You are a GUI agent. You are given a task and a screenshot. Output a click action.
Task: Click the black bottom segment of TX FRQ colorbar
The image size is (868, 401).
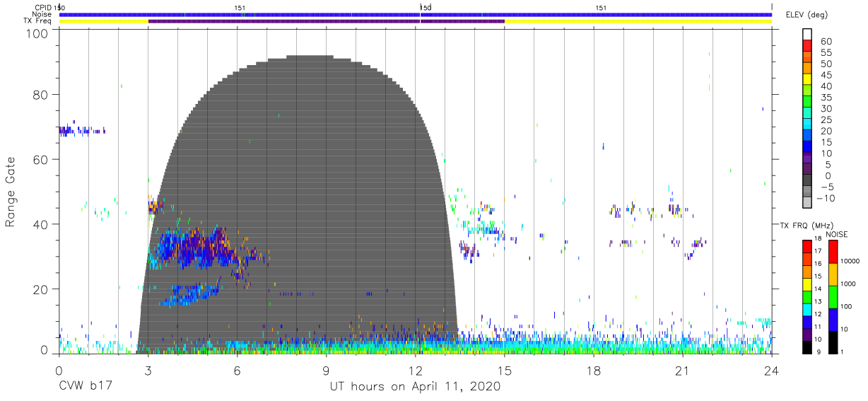[x=807, y=347]
